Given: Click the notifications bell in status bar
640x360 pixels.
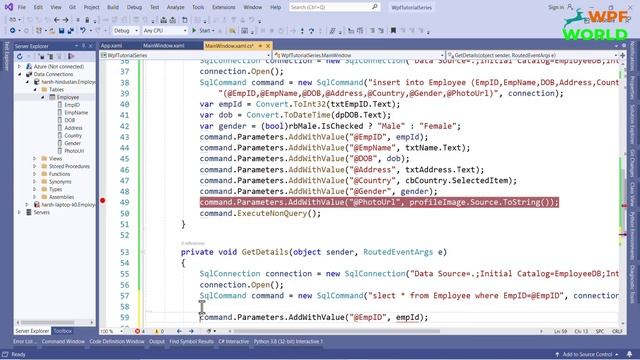Looking at the screenshot, I should pos(629,354).
